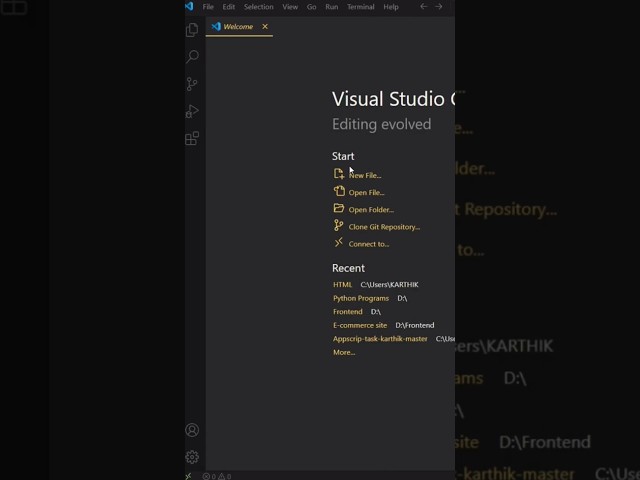Show the errors and warnings count in status bar
The height and width of the screenshot is (480, 640).
[217, 476]
